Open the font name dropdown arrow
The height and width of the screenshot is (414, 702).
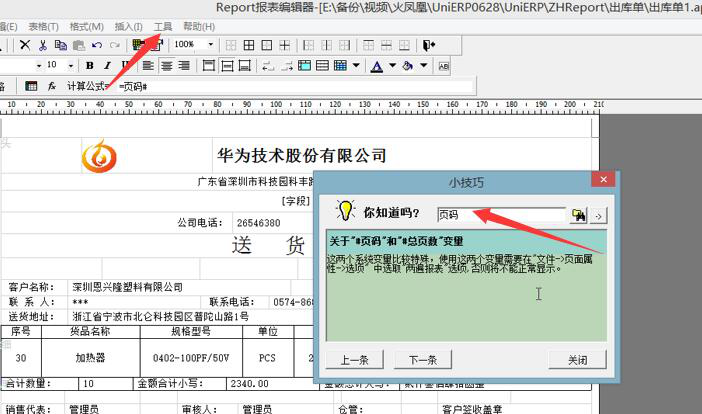pyautogui.click(x=39, y=66)
